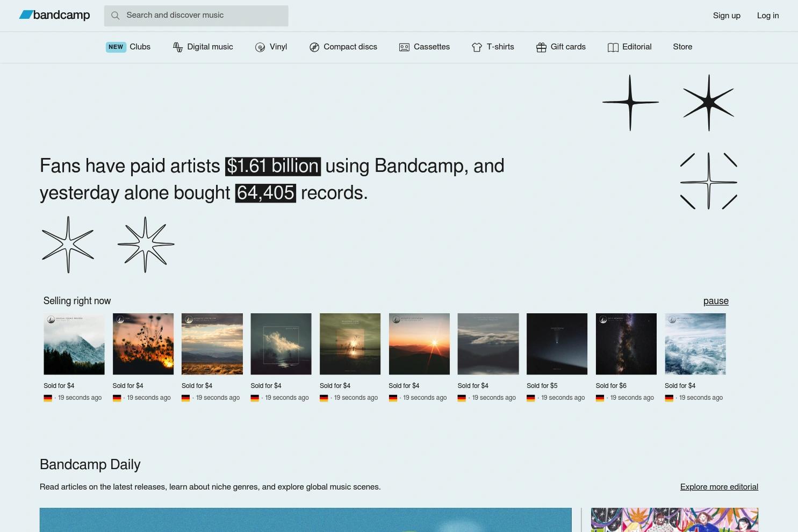Open the orange sun over mountains album
798x532 pixels.
click(x=419, y=344)
